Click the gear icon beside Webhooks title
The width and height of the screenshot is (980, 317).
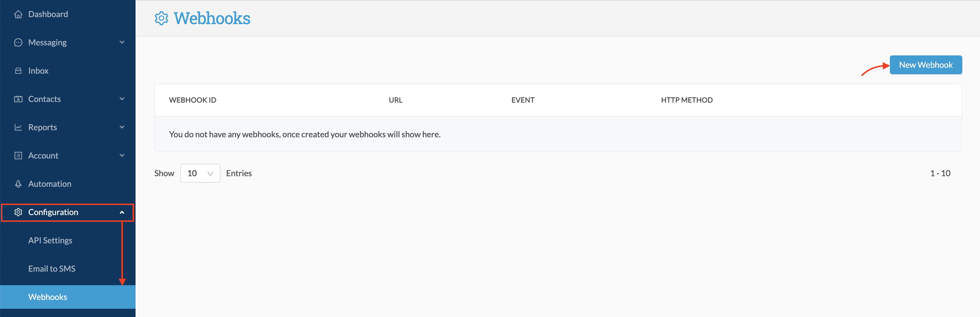coord(161,18)
